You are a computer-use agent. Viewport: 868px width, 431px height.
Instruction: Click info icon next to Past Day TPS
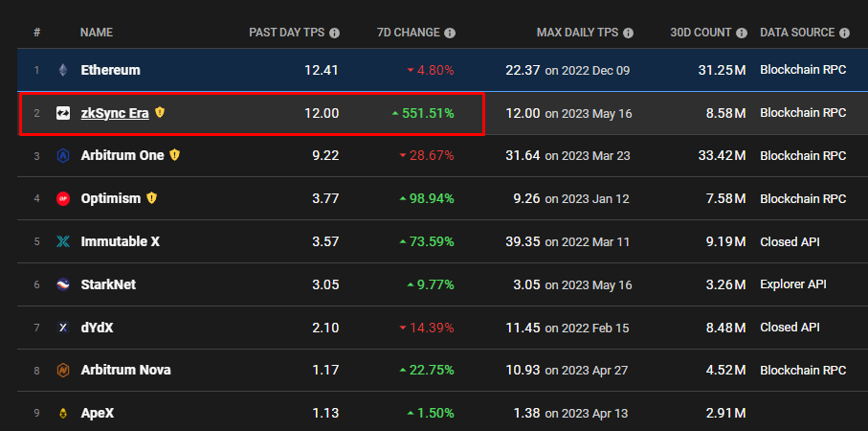point(334,34)
